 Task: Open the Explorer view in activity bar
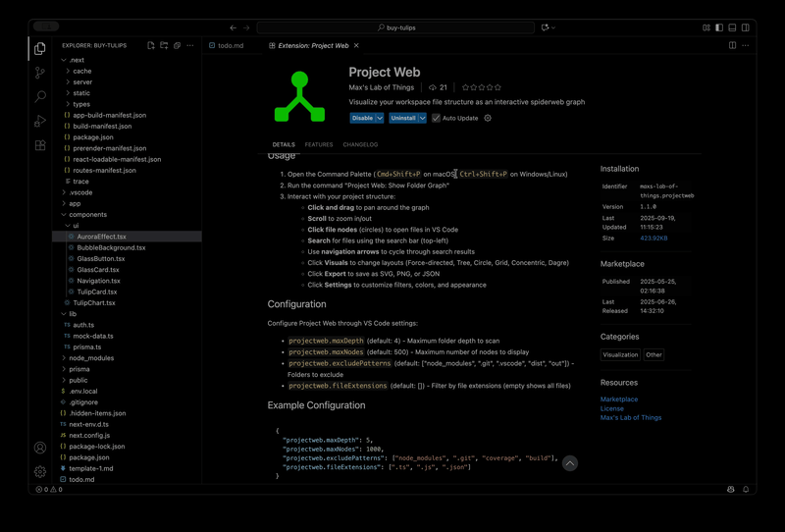pos(40,49)
